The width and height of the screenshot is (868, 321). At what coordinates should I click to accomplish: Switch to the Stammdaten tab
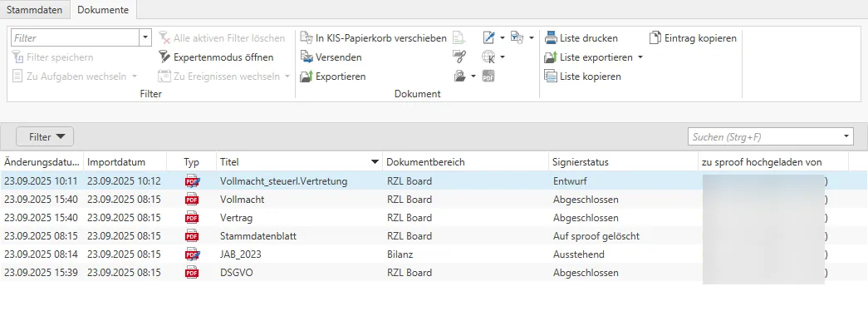pos(34,9)
